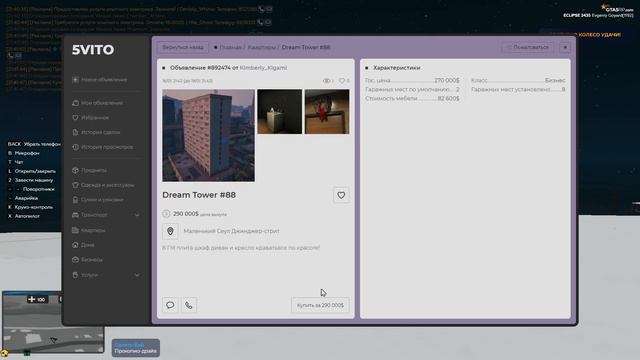Click the 5VITO logo
This screenshot has width=640, height=360.
[x=93, y=50]
